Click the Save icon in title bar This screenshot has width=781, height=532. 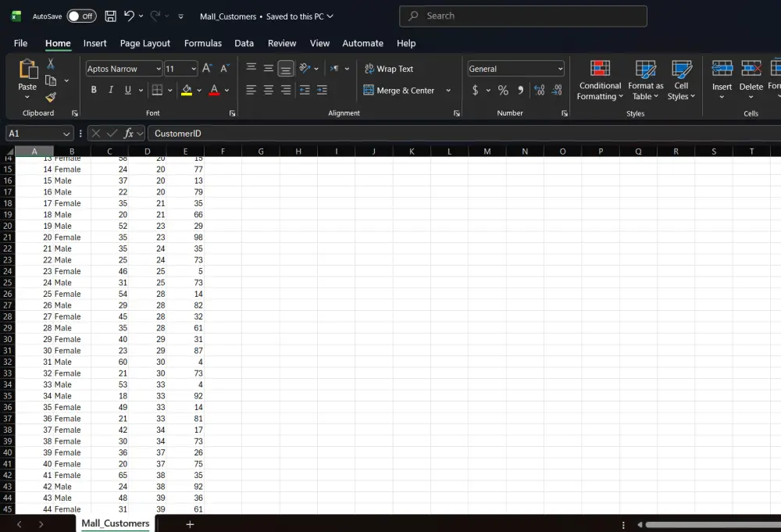coord(111,16)
